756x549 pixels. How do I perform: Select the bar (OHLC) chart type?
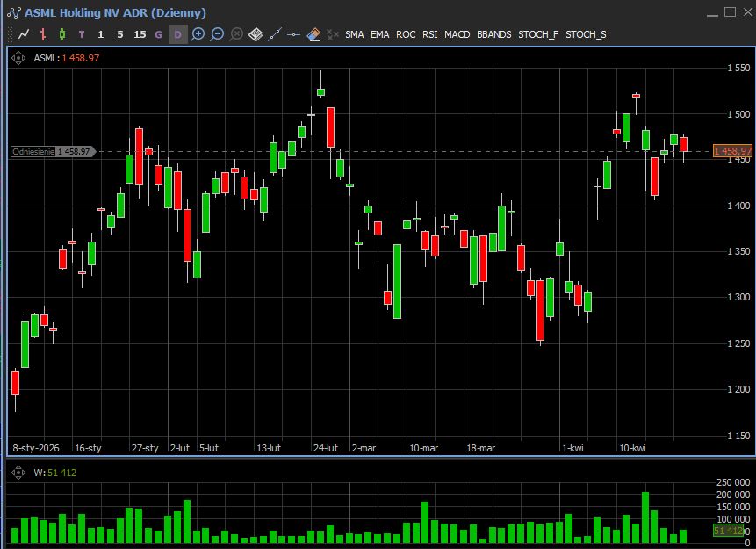click(43, 34)
